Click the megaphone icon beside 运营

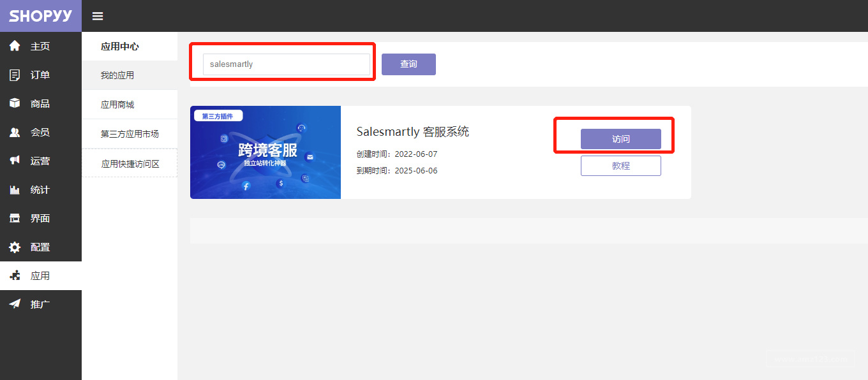[15, 161]
